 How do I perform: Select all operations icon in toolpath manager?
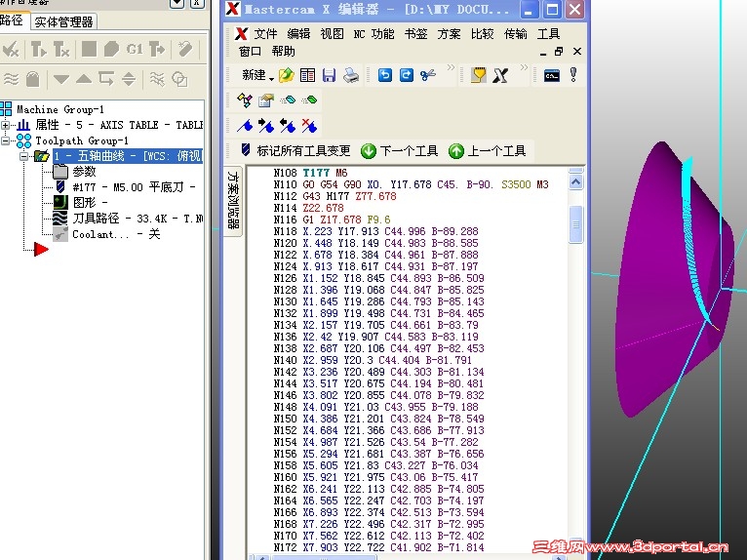(11, 49)
